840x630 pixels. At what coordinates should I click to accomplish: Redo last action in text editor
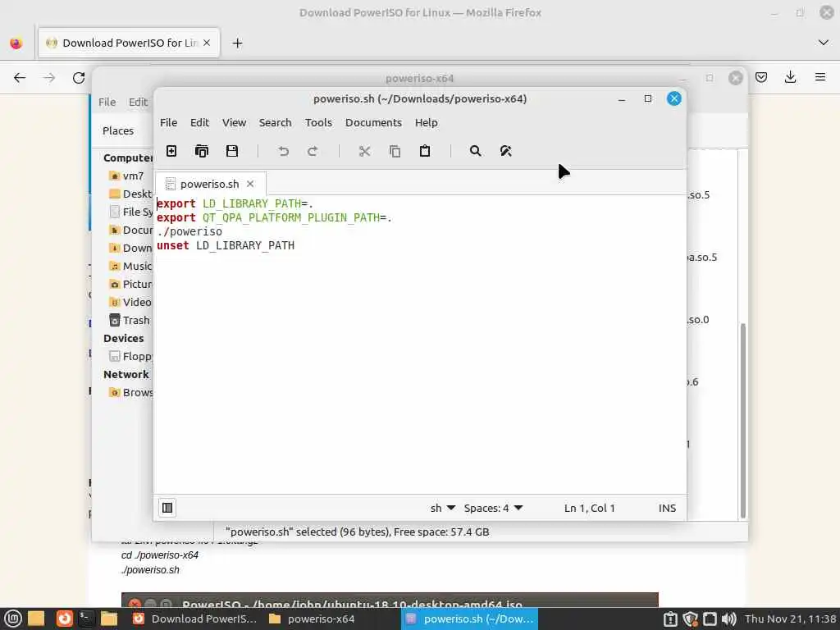coord(313,151)
